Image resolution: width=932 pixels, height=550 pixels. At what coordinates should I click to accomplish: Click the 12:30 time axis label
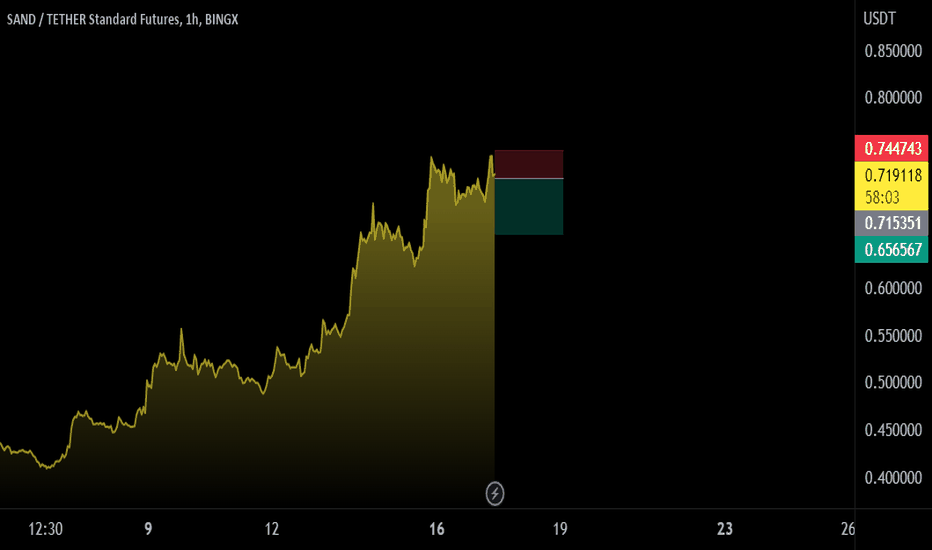pyautogui.click(x=46, y=529)
